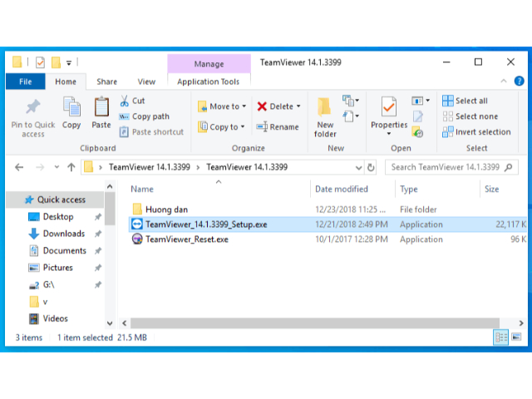532x399 pixels.
Task: Open the File menu
Action: (26, 81)
